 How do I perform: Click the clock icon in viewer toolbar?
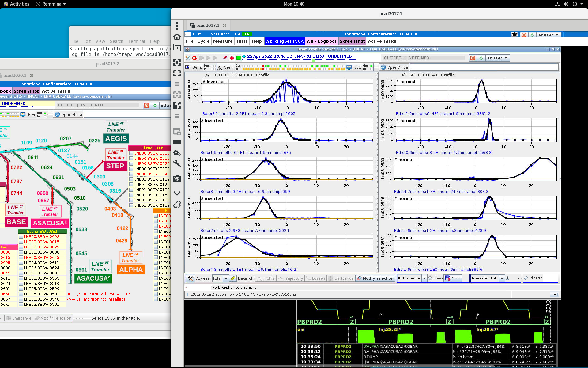click(x=188, y=58)
